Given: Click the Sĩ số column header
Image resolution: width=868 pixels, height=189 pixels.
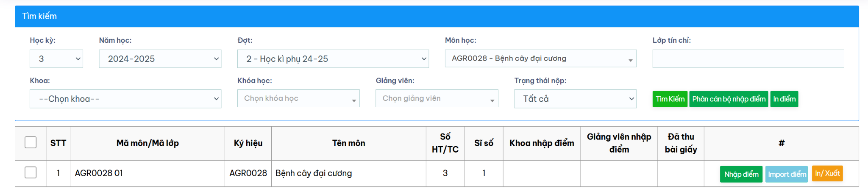Looking at the screenshot, I should click(484, 143).
